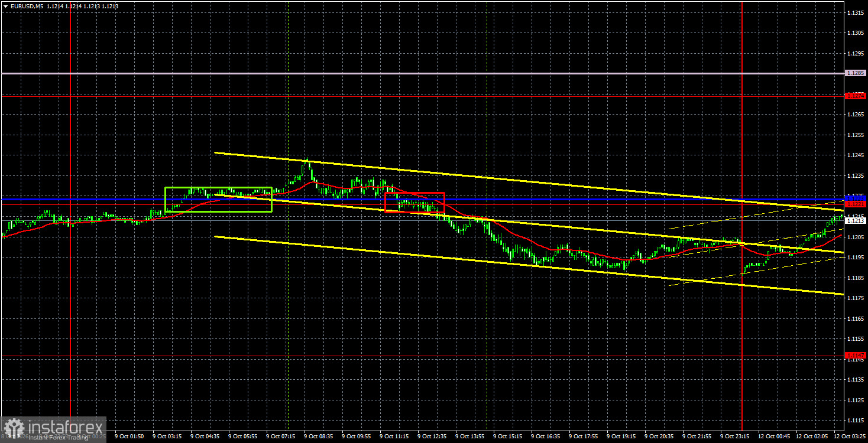Viewport: 868px width, 443px height.
Task: Select time label 9 Oct 20:35
Action: (x=659, y=437)
